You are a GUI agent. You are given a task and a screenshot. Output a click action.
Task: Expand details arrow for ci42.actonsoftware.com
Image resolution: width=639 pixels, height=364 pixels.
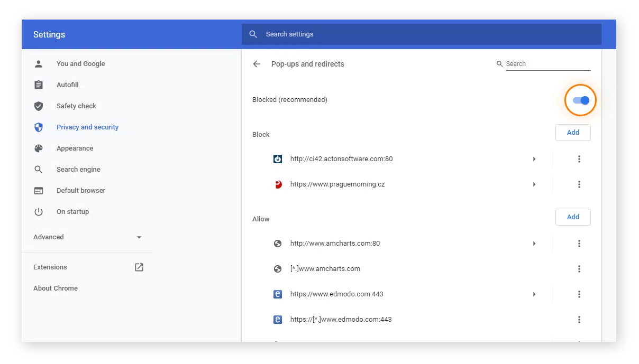[x=534, y=159]
